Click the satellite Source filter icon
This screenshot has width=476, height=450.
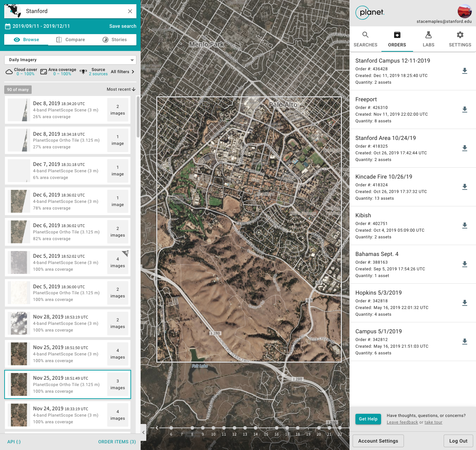[x=83, y=72]
